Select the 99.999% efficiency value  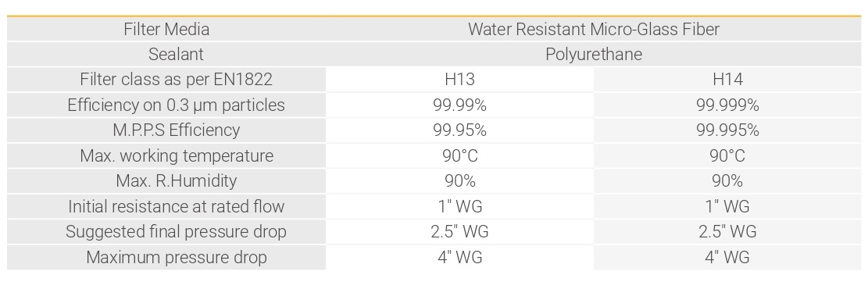[727, 105]
